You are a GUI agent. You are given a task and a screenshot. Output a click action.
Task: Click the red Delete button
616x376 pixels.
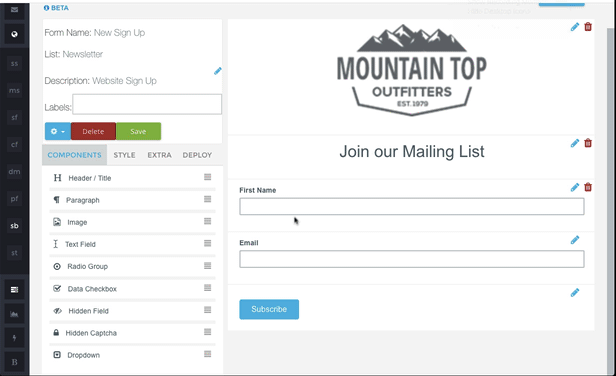(93, 131)
